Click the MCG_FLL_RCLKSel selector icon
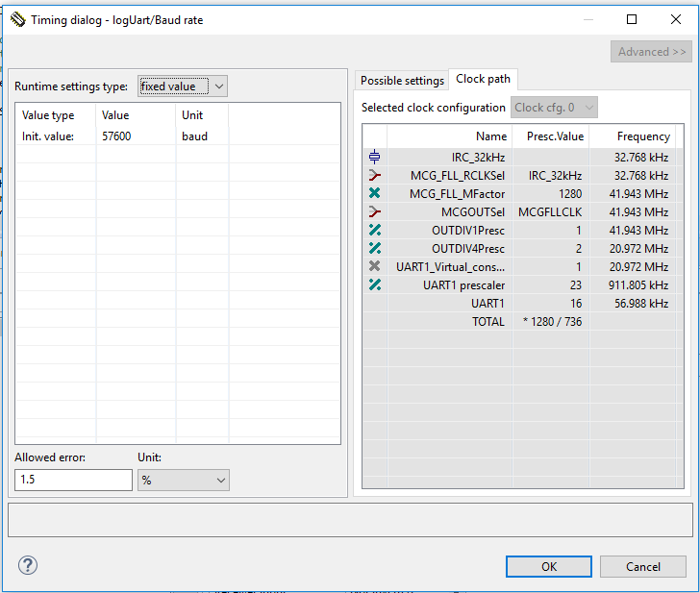 tap(375, 175)
